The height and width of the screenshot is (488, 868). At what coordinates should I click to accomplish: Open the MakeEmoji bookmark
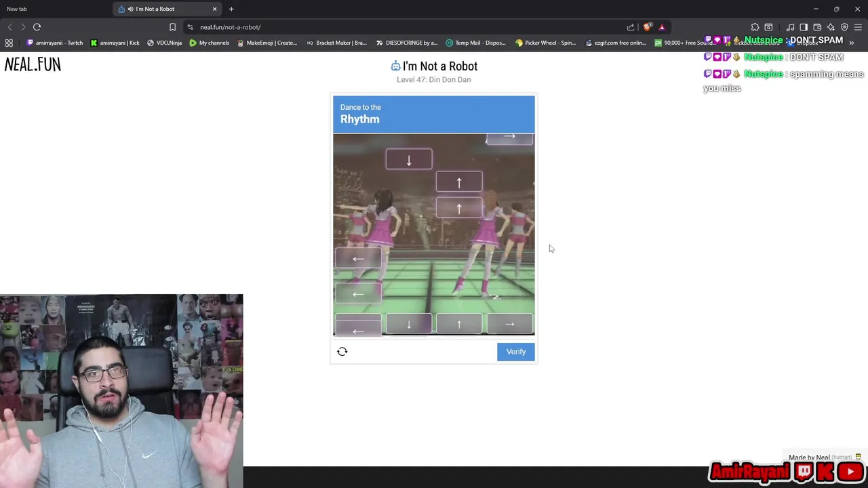267,43
